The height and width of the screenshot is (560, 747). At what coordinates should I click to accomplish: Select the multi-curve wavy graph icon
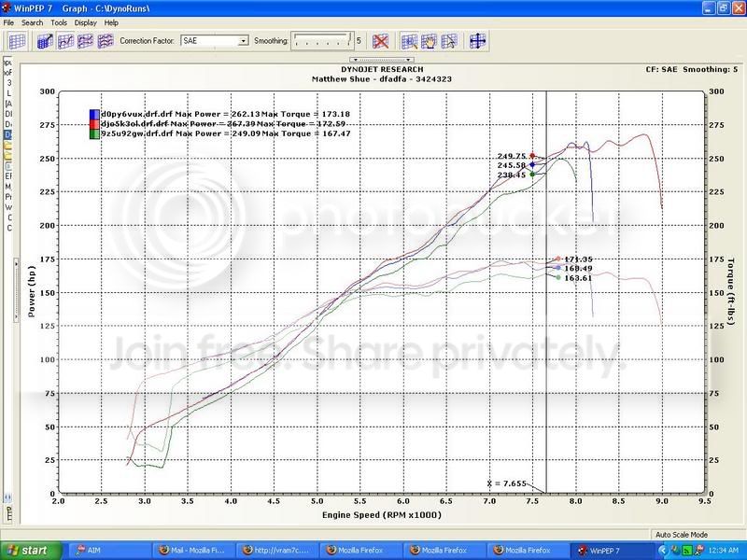point(106,41)
